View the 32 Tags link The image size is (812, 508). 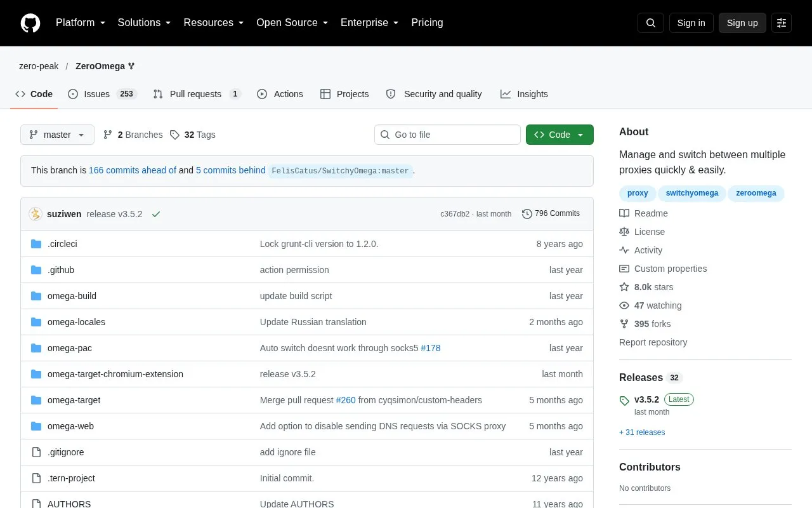point(193,135)
